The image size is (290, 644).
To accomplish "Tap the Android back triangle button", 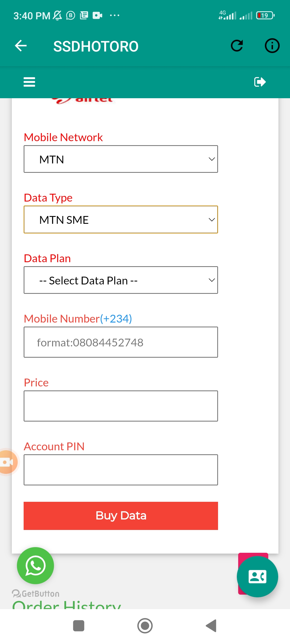I will 211,626.
